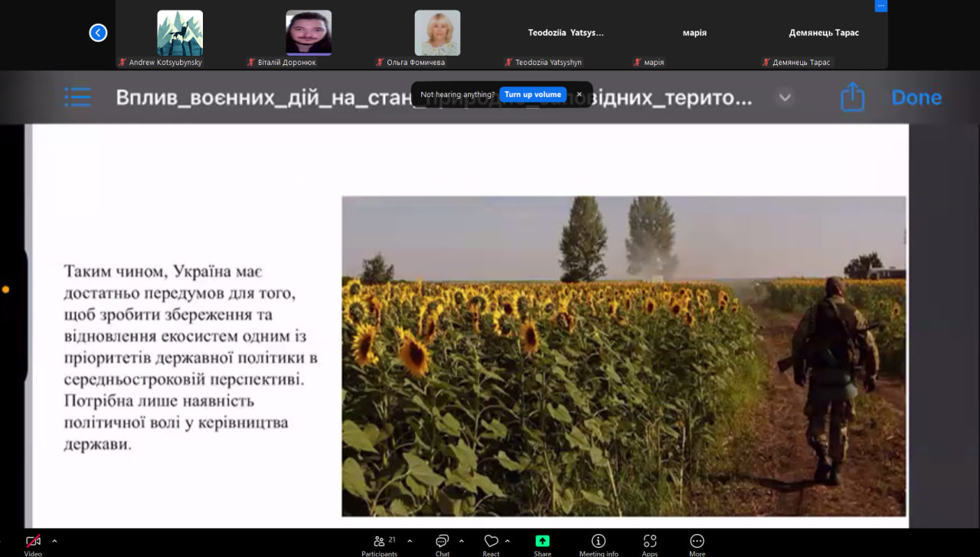Click the green Share screen icon
This screenshot has width=980, height=557.
[x=542, y=542]
